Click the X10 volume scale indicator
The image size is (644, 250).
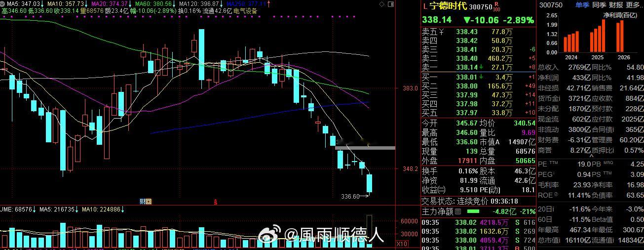[402, 244]
